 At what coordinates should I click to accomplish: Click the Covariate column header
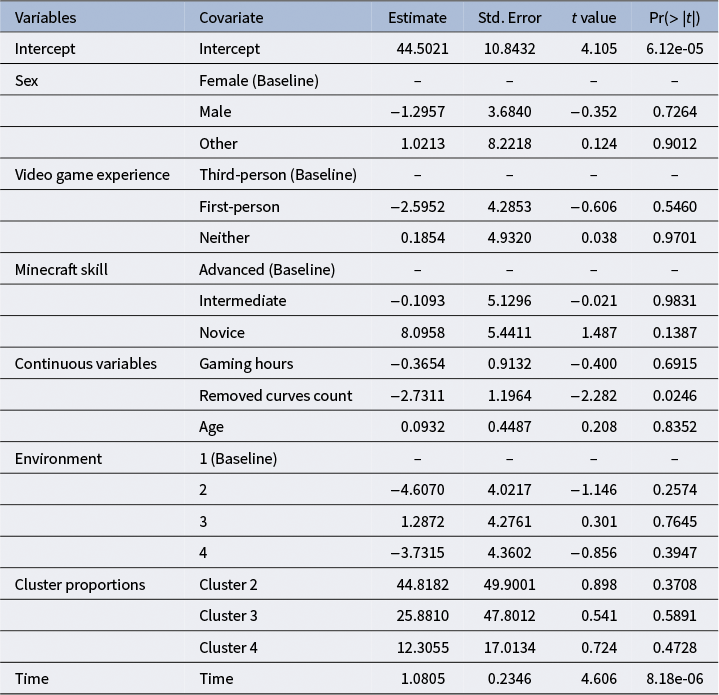(x=231, y=18)
